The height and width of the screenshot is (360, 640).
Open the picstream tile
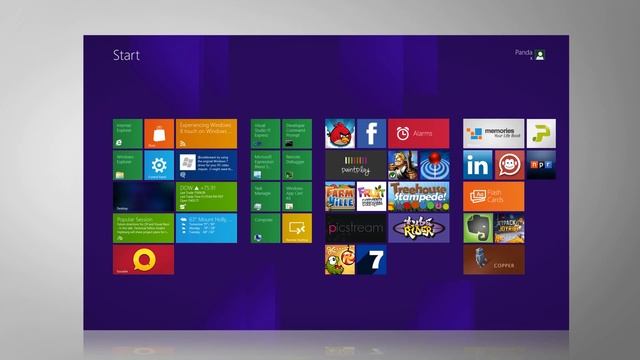(356, 228)
